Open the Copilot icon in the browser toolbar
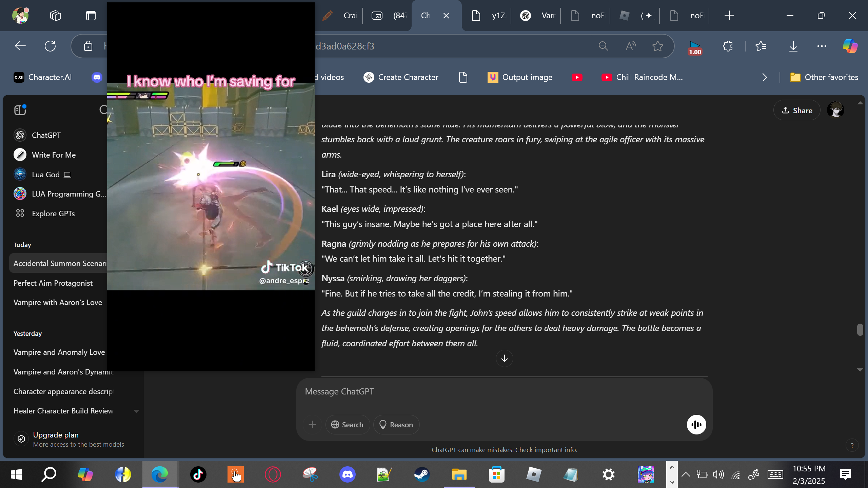The height and width of the screenshot is (488, 868). coord(850,46)
